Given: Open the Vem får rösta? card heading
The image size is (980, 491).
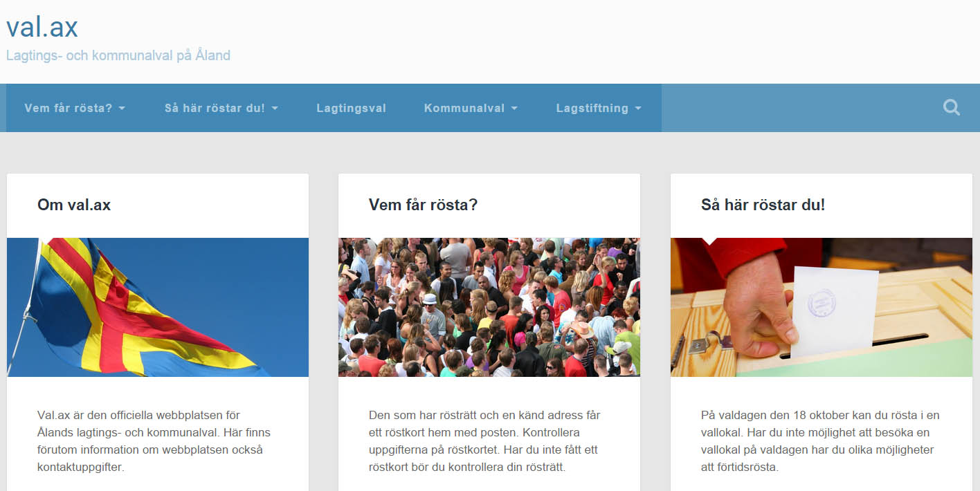Looking at the screenshot, I should tap(424, 205).
